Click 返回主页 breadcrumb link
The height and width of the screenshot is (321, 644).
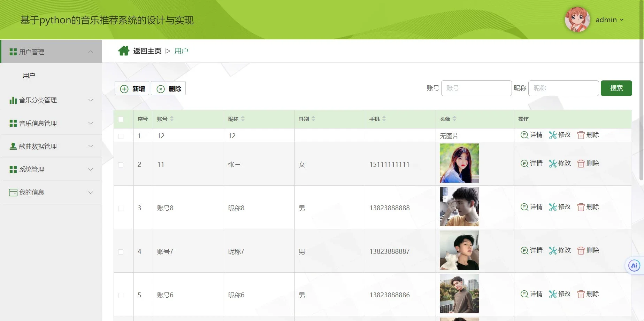click(x=147, y=51)
